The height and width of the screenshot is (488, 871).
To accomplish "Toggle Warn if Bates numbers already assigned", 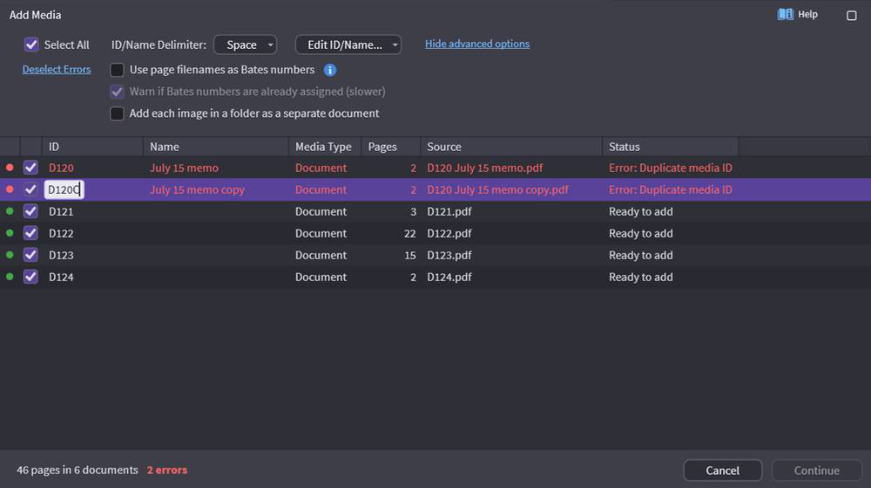I will [117, 92].
